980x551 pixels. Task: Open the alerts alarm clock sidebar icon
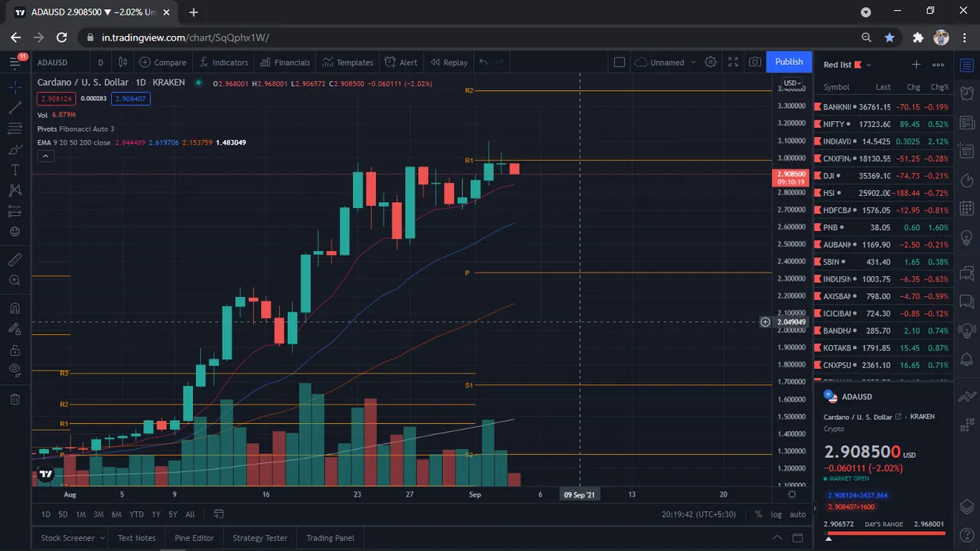(966, 93)
